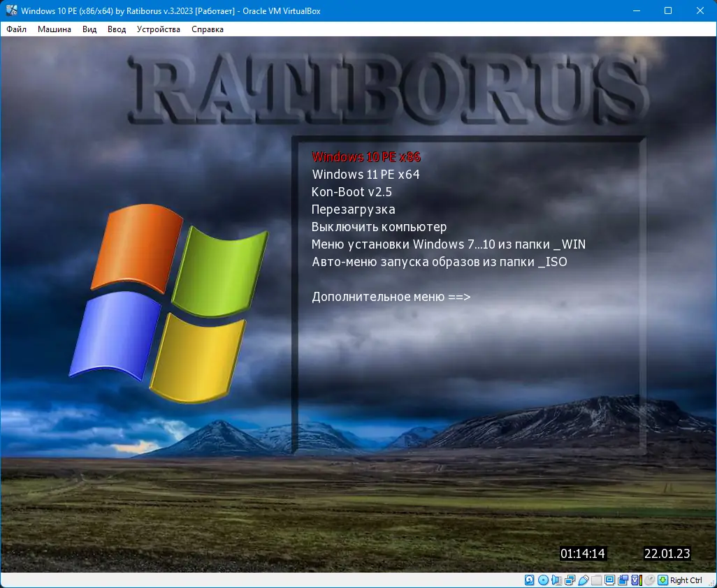Click the 22.01.23 date display
Screen dimensions: 717x588
667,553
